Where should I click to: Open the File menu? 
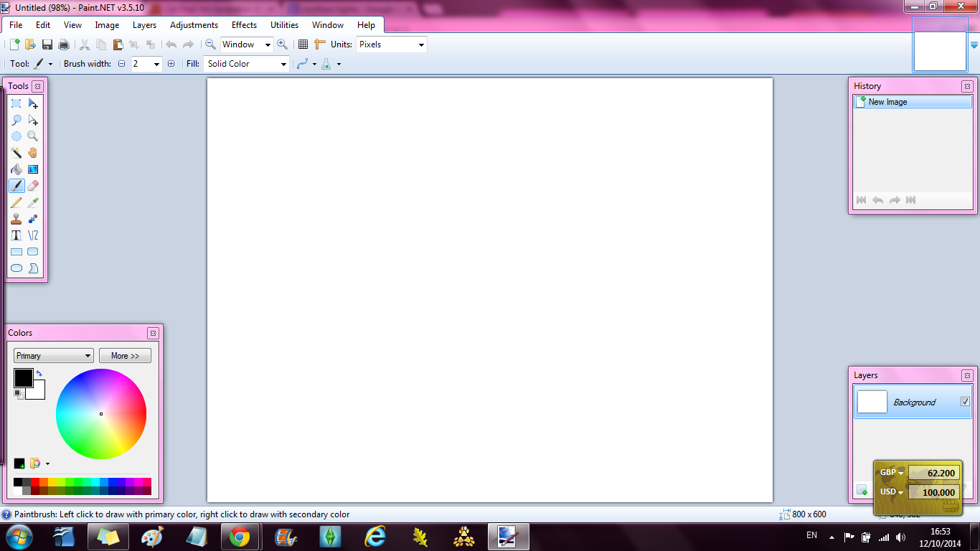click(16, 25)
